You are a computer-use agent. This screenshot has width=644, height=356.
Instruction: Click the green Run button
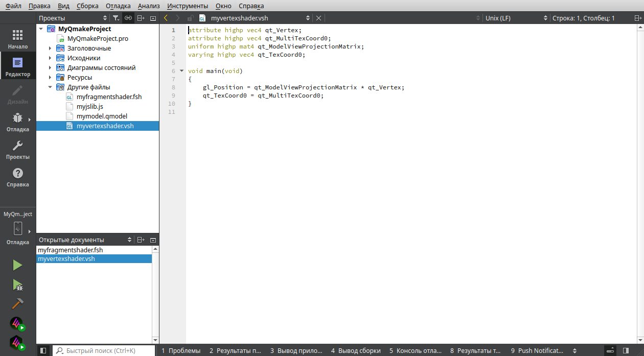[x=17, y=265]
